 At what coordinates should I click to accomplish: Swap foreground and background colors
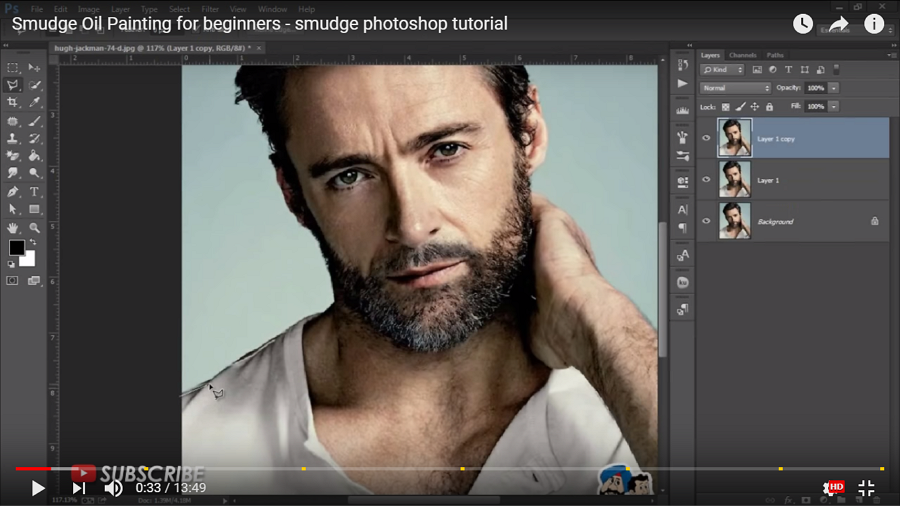pos(33,242)
